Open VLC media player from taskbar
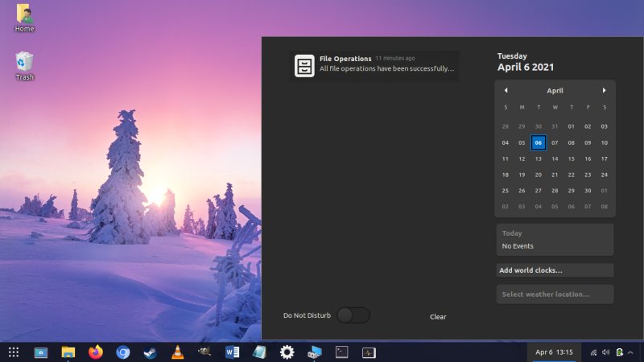The height and width of the screenshot is (362, 644). pos(177,352)
